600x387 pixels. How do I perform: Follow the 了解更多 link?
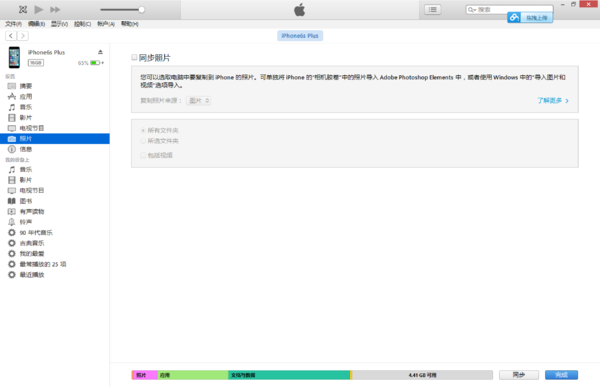point(553,101)
